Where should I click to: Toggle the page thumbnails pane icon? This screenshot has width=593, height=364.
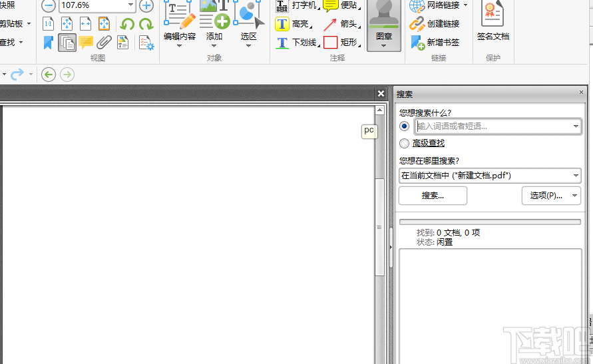tap(67, 43)
